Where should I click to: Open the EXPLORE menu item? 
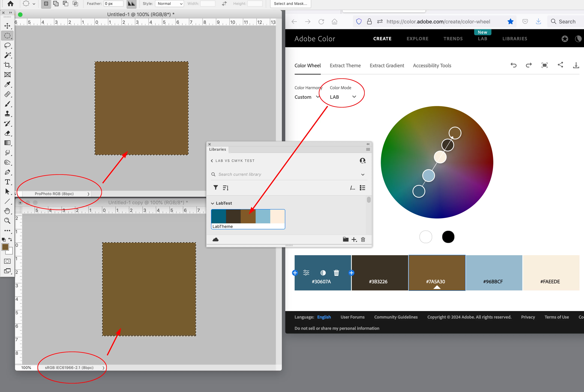[x=417, y=39]
